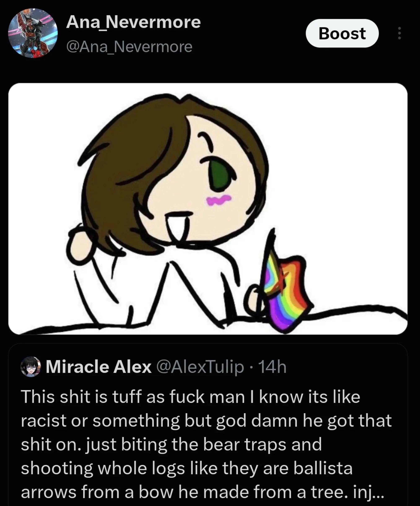The height and width of the screenshot is (506, 420).
Task: Click the bold Ana_Nevermore display name
Action: pos(133,22)
